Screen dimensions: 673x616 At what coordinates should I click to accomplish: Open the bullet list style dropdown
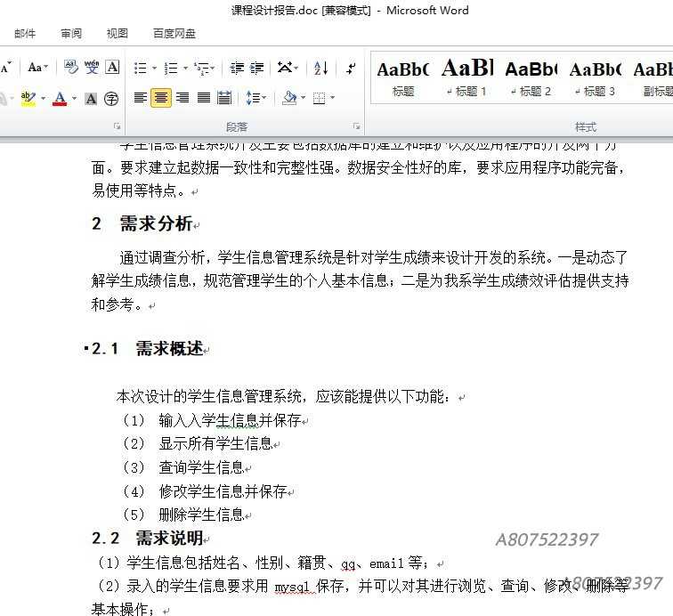tap(154, 68)
